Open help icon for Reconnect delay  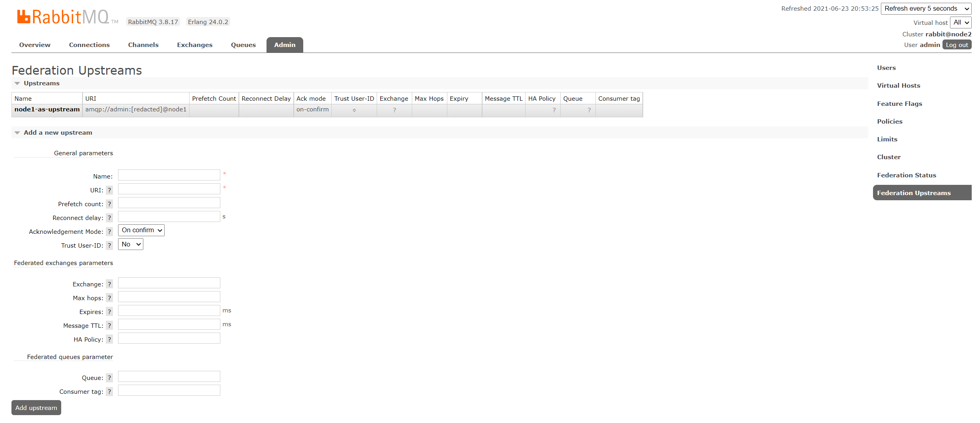(109, 218)
